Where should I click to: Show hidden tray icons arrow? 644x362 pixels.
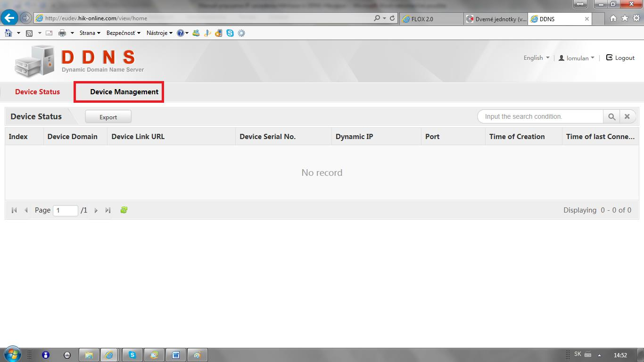600,355
